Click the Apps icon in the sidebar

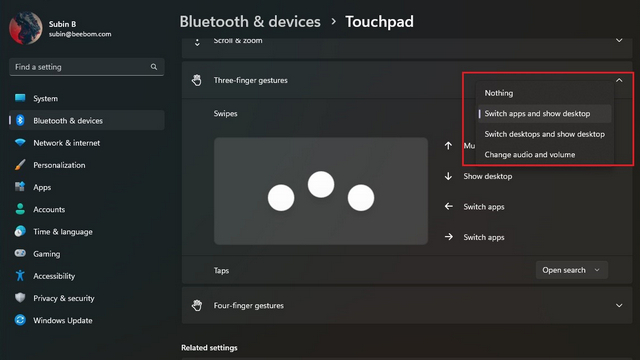(20, 187)
